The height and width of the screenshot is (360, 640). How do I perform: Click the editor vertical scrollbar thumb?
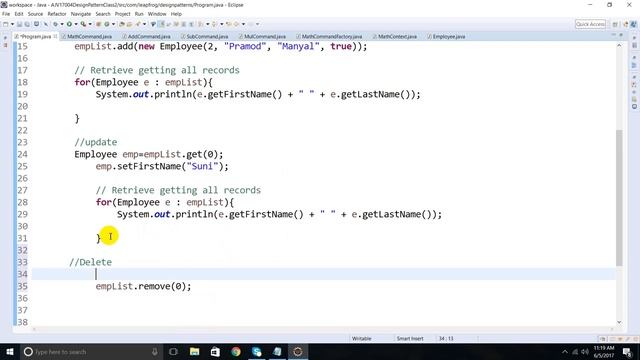point(619,198)
